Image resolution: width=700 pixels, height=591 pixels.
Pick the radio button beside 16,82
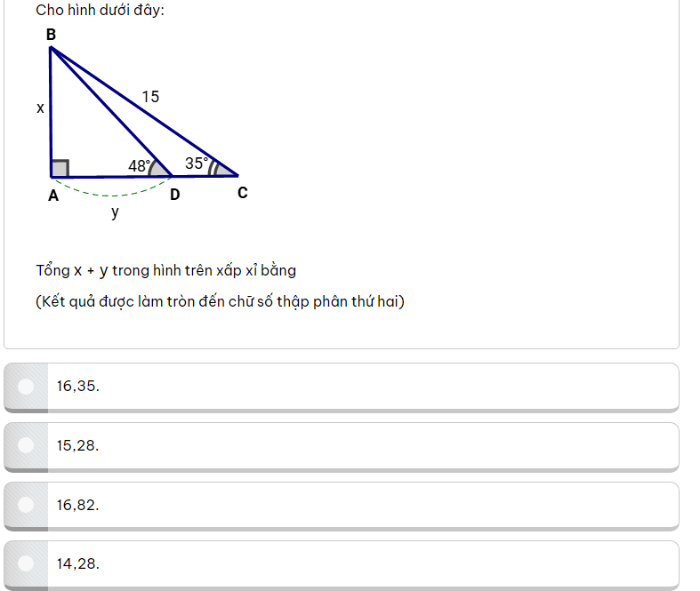click(x=27, y=504)
